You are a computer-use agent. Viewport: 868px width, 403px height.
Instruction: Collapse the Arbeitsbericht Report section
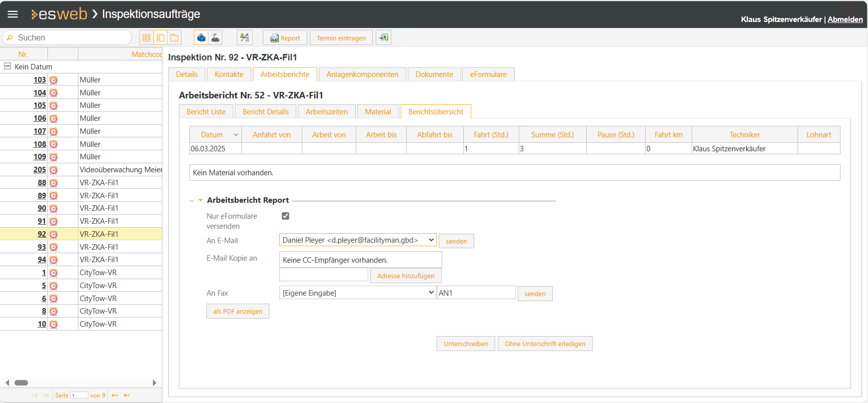coord(200,200)
